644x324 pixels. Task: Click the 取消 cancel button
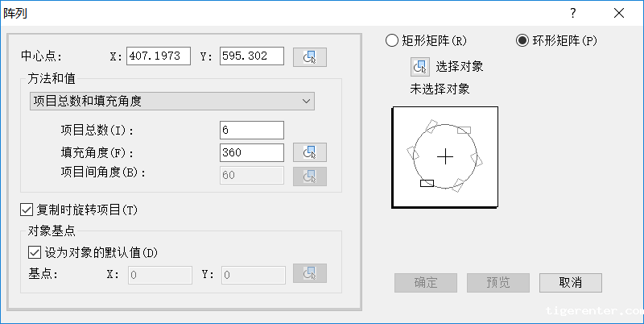[x=570, y=282]
